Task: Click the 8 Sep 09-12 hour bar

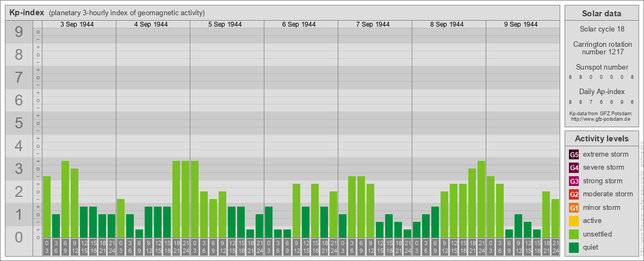Action: [x=444, y=214]
